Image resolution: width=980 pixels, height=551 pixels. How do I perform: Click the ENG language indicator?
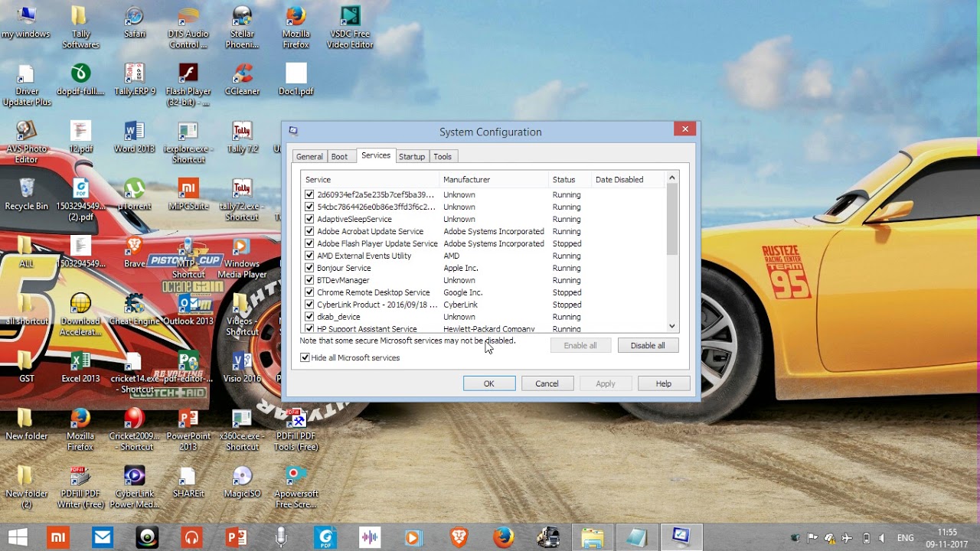click(905, 538)
